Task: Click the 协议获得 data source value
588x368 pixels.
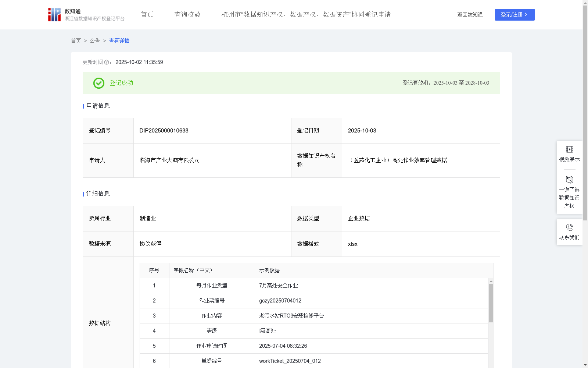Action: pyautogui.click(x=150, y=244)
